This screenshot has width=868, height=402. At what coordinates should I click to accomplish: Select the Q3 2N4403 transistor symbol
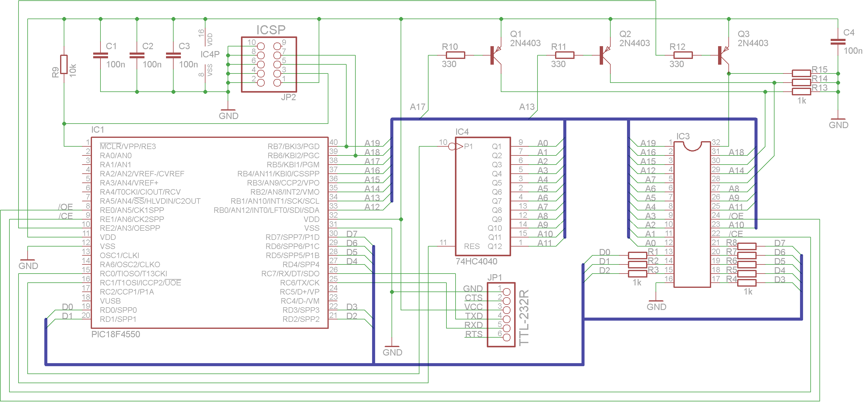click(x=724, y=55)
